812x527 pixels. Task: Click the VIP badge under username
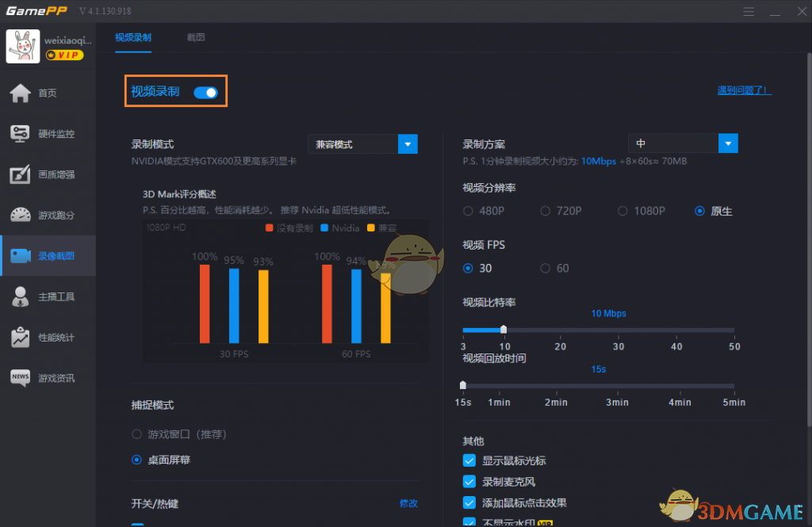64,55
